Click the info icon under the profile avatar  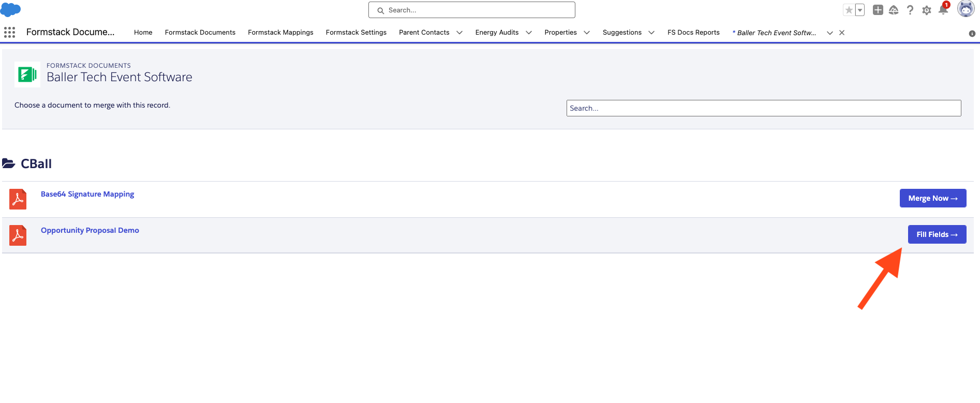click(972, 34)
